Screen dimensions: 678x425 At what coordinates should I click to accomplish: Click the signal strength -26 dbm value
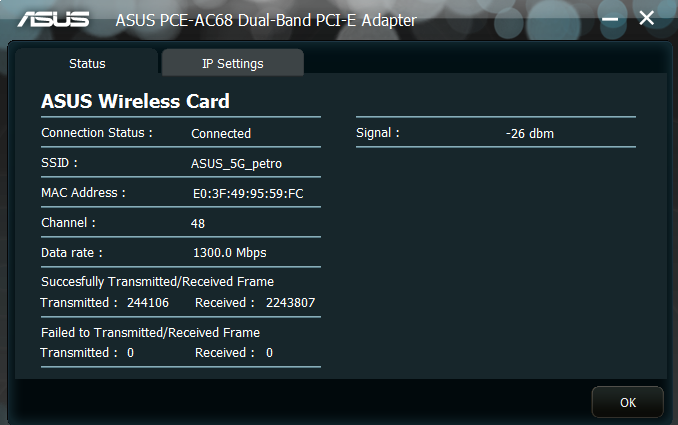pos(530,133)
